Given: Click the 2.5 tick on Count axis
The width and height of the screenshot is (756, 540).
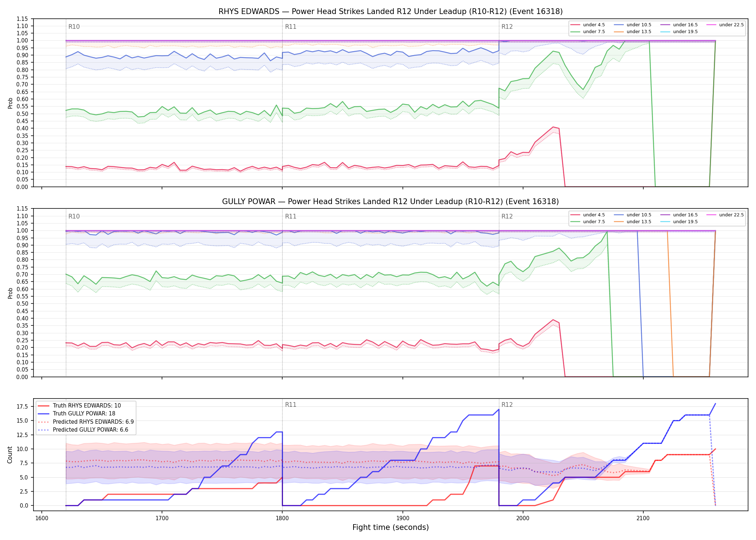Looking at the screenshot, I should (24, 492).
